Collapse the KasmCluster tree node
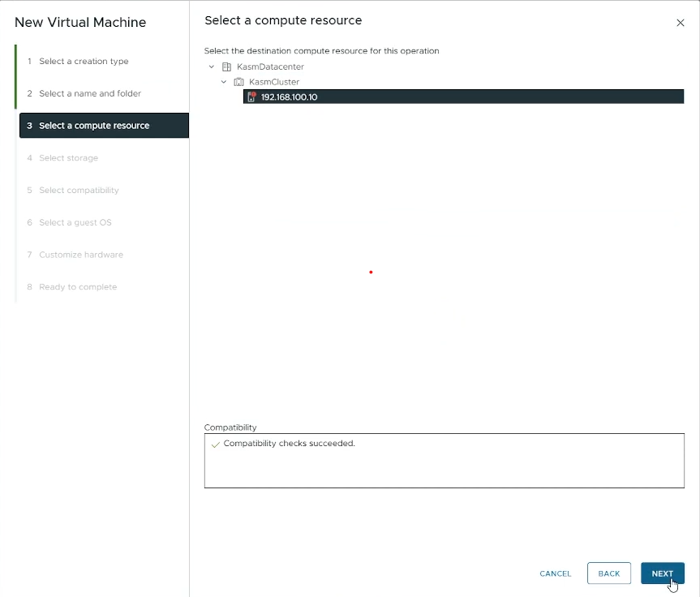The height and width of the screenshot is (597, 700). pos(225,81)
